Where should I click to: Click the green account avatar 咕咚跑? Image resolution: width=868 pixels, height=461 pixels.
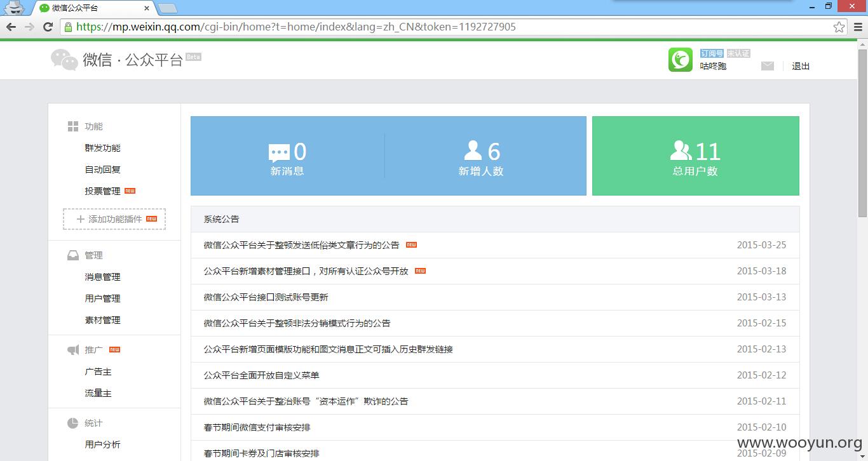point(681,60)
